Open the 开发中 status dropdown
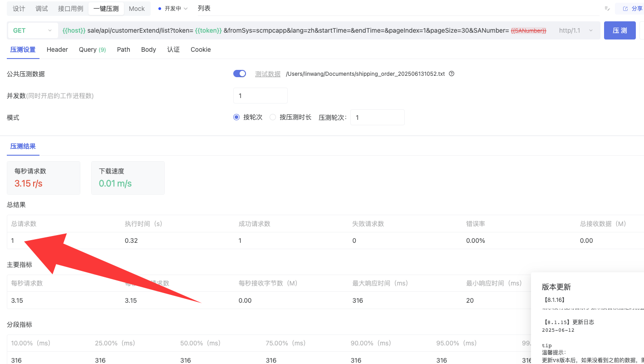This screenshot has height=364, width=644. pyautogui.click(x=173, y=9)
